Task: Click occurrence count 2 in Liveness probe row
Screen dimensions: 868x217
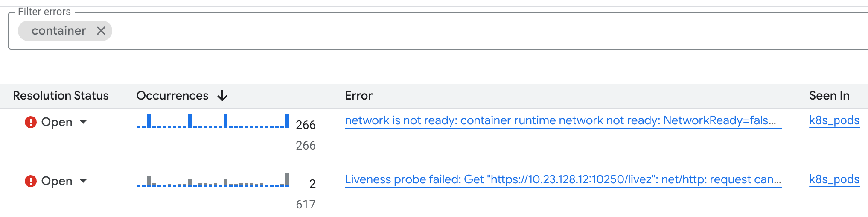Action: click(312, 184)
